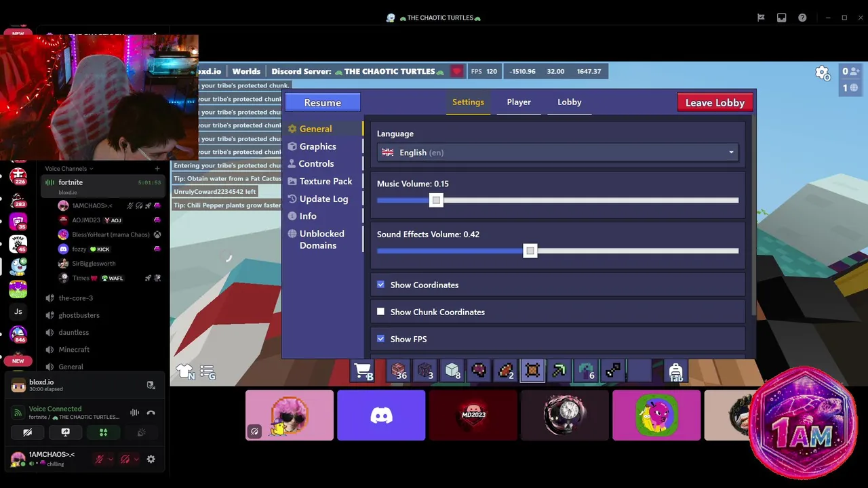Click the share screen button in voice panel
Image resolution: width=868 pixels, height=488 pixels.
click(65, 432)
